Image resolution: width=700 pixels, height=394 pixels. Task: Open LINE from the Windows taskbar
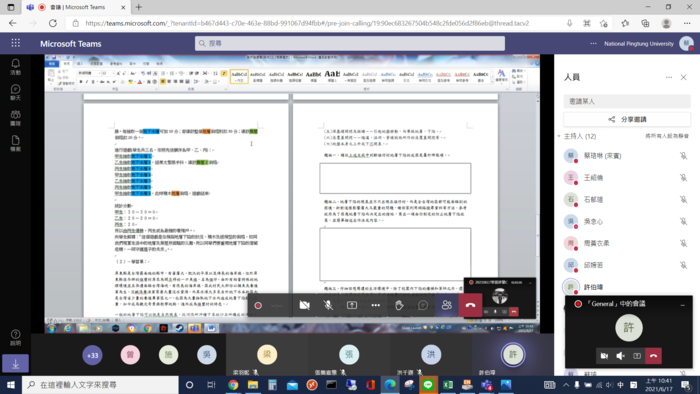(x=428, y=385)
